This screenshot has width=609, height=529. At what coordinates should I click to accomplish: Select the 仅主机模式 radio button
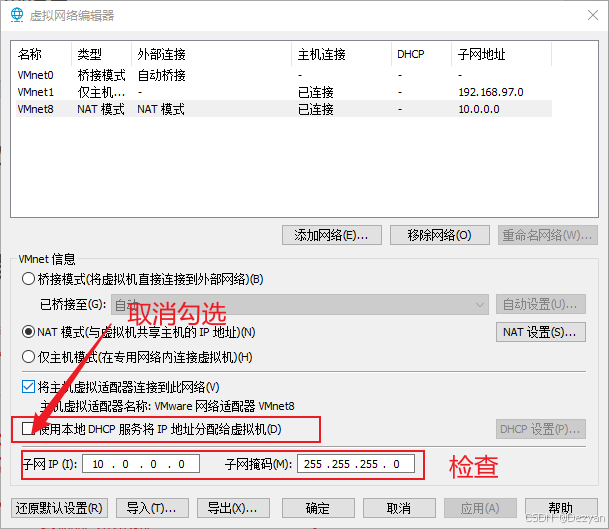tap(28, 357)
